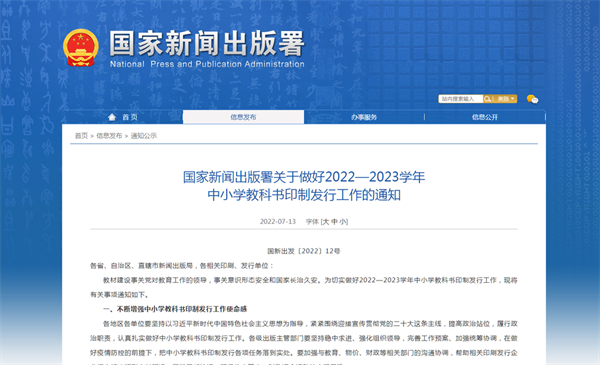Screen dimensions: 600x365
Task: Open the 办事服务 navigation tab
Action: click(x=364, y=117)
